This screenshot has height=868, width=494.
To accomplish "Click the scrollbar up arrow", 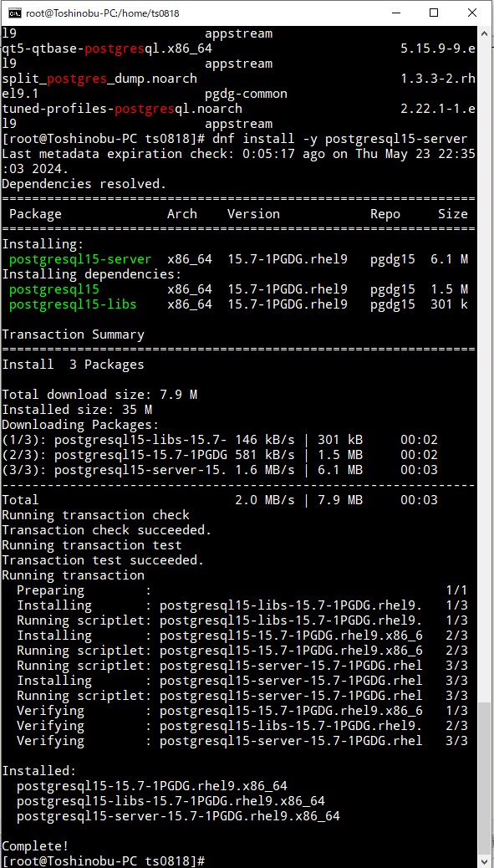I will pos(483,33).
